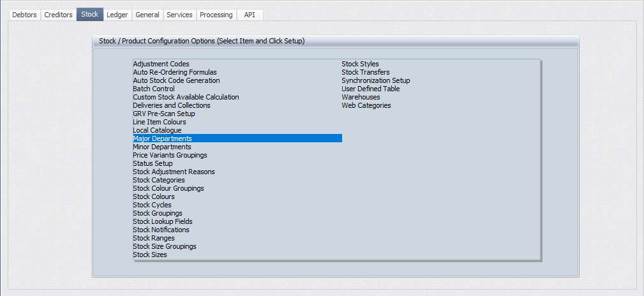This screenshot has height=296, width=644.
Task: Open the Creditors tab
Action: pos(58,15)
